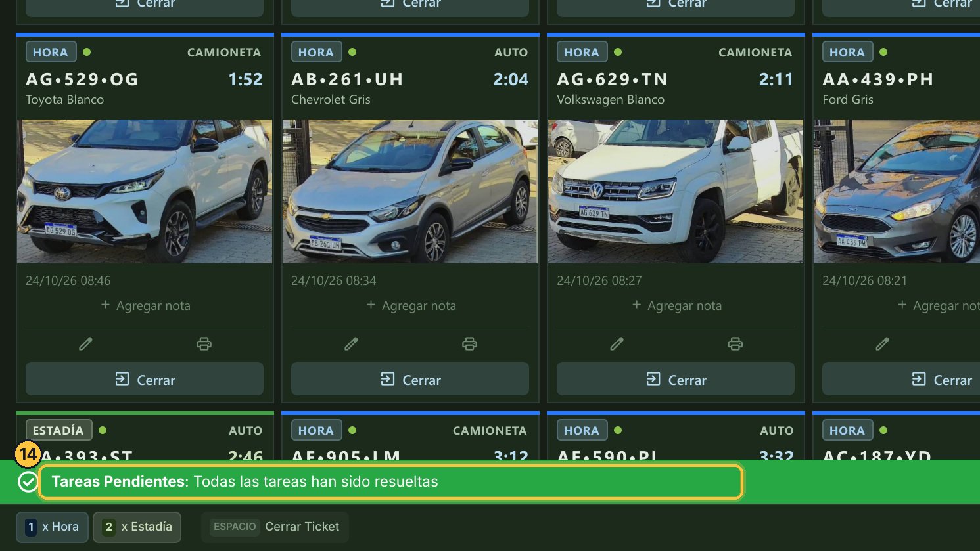Click the "Chevrolet Gris" vehicle description
This screenshot has width=980, height=551.
331,100
